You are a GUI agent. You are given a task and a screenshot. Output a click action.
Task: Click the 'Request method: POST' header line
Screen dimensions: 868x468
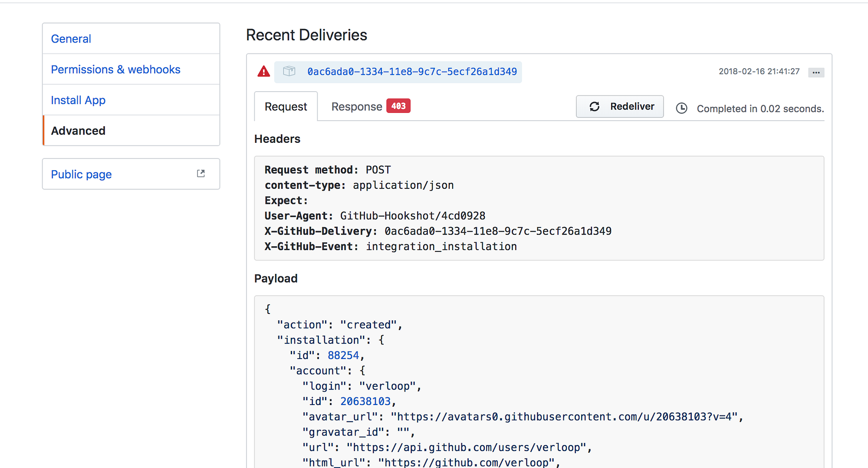tap(328, 170)
